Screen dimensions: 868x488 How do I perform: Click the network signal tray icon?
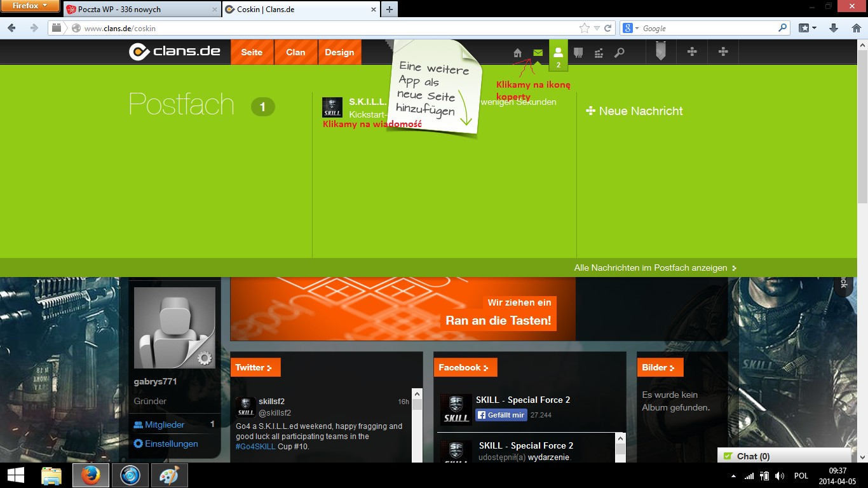pos(749,475)
